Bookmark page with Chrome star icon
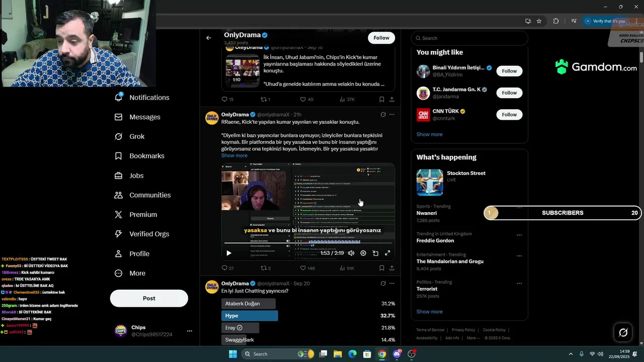This screenshot has width=644, height=362. click(539, 21)
